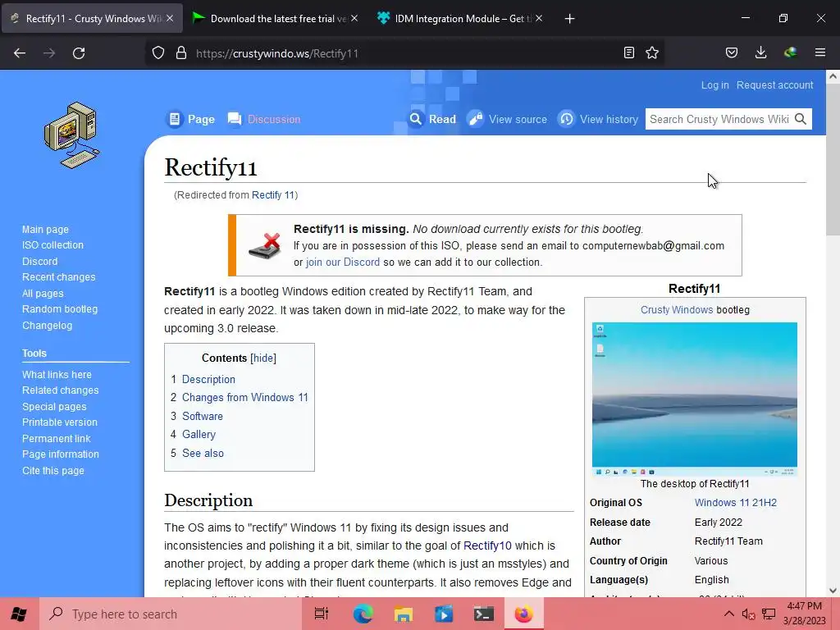The height and width of the screenshot is (630, 840).
Task: Click the Firefox icon on the taskbar
Action: 523,614
